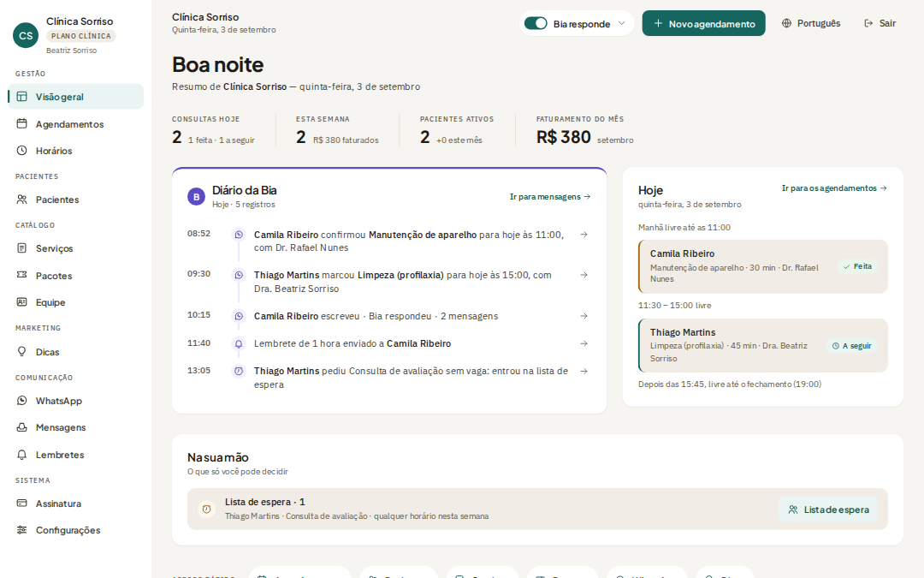Click the arrow on the 09:30 diary entry

583,275
